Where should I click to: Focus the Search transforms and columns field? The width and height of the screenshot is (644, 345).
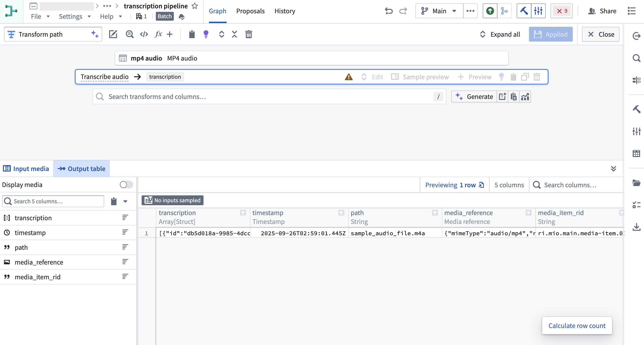click(x=269, y=97)
